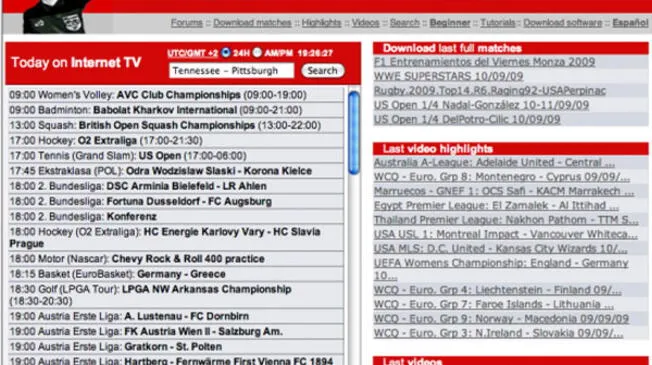The image size is (652, 365).
Task: Open N.Ireland - Slovakia WCQ highlight
Action: tap(499, 333)
